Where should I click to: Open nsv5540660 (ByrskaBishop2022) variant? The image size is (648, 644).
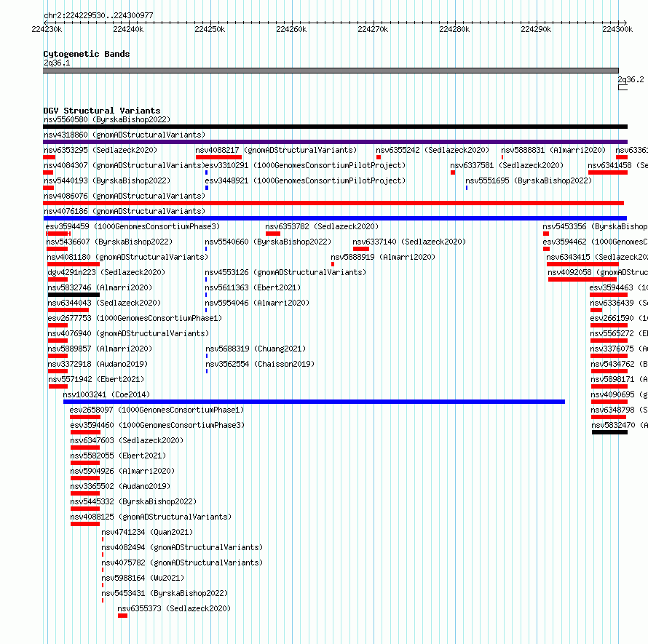click(268, 242)
